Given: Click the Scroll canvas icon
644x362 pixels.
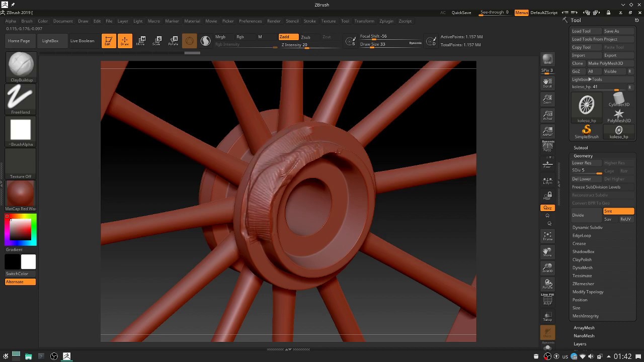Looking at the screenshot, I should (x=547, y=83).
